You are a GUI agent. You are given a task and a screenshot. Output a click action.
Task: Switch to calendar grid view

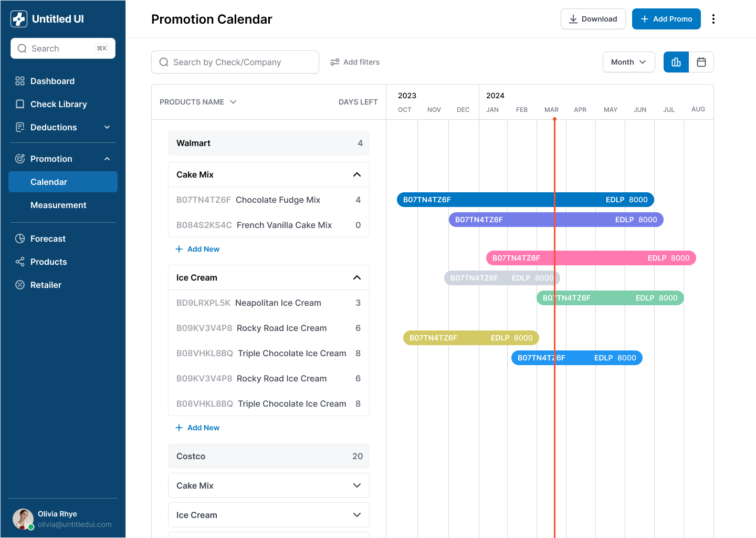click(x=701, y=62)
